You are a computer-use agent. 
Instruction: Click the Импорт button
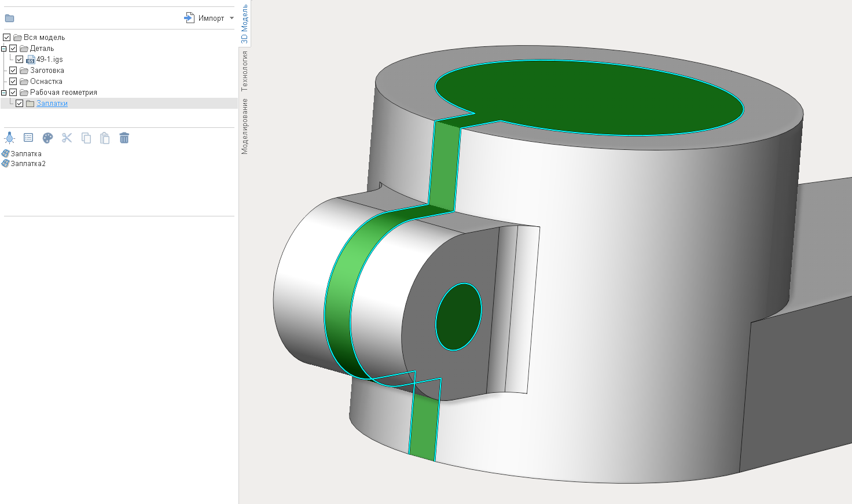tap(205, 19)
